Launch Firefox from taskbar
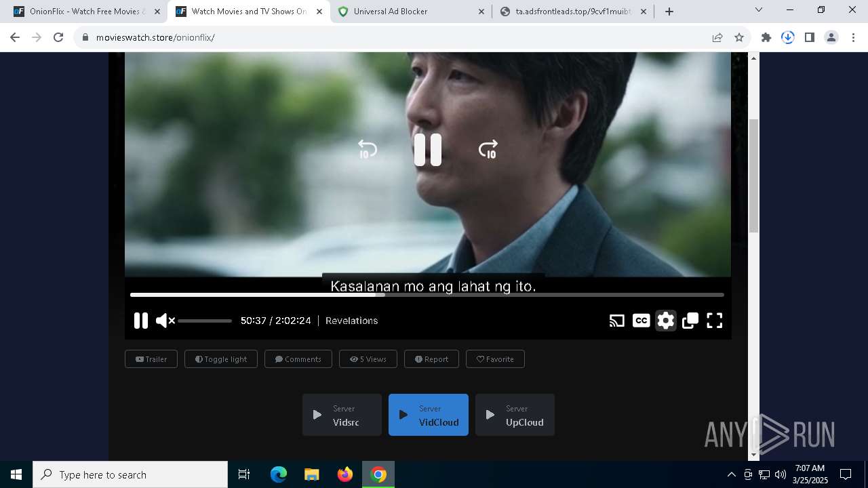The height and width of the screenshot is (488, 868). click(x=345, y=474)
